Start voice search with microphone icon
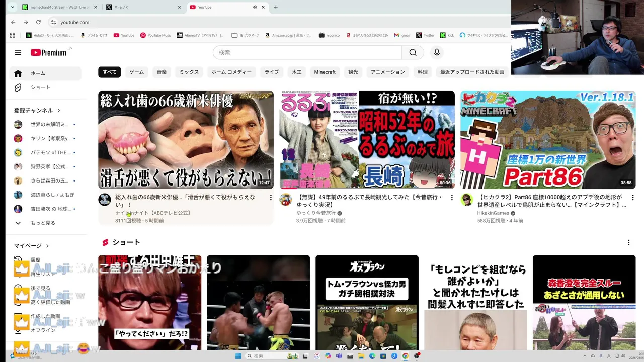Viewport: 644px width, 362px height. point(437,52)
